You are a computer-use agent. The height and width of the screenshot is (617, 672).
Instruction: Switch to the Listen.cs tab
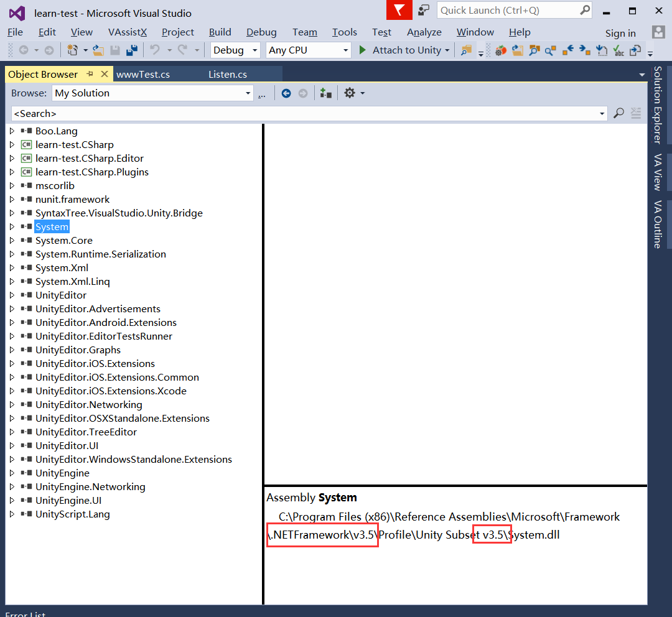click(228, 75)
